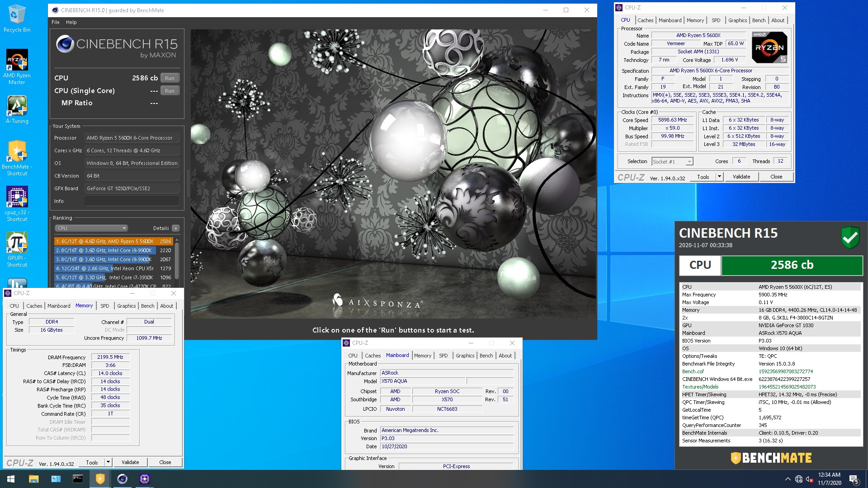This screenshot has width=868, height=488.
Task: Click Validate in the top CPU-Z window
Action: point(741,177)
